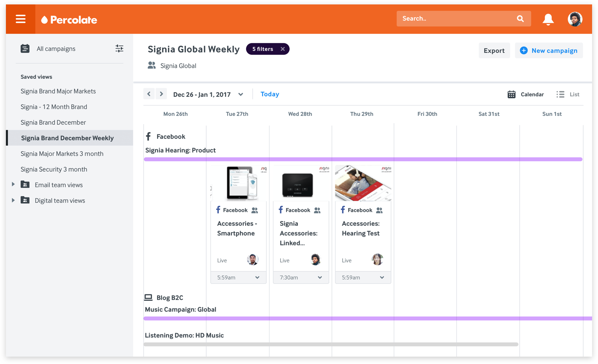
Task: Open the hamburger menu
Action: tap(21, 19)
